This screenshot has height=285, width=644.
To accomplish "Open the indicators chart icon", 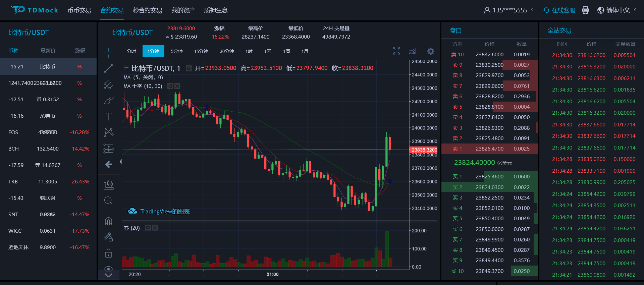I will 413,51.
